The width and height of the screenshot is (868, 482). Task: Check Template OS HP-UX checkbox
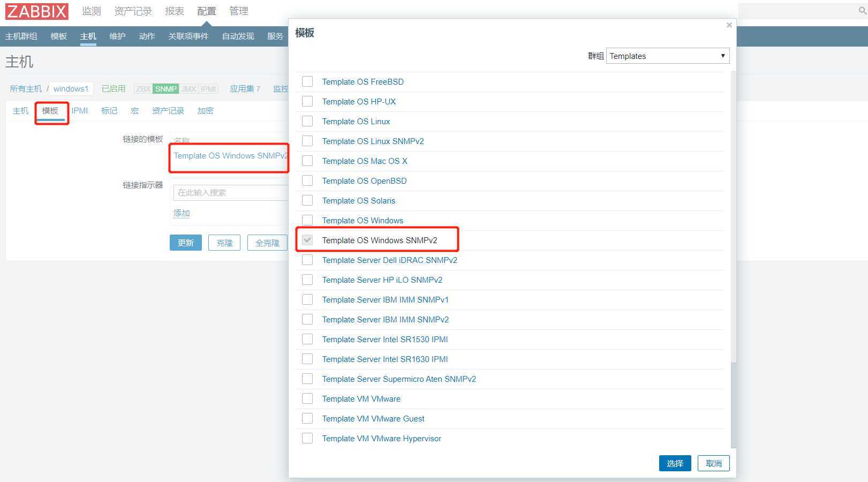pos(307,101)
